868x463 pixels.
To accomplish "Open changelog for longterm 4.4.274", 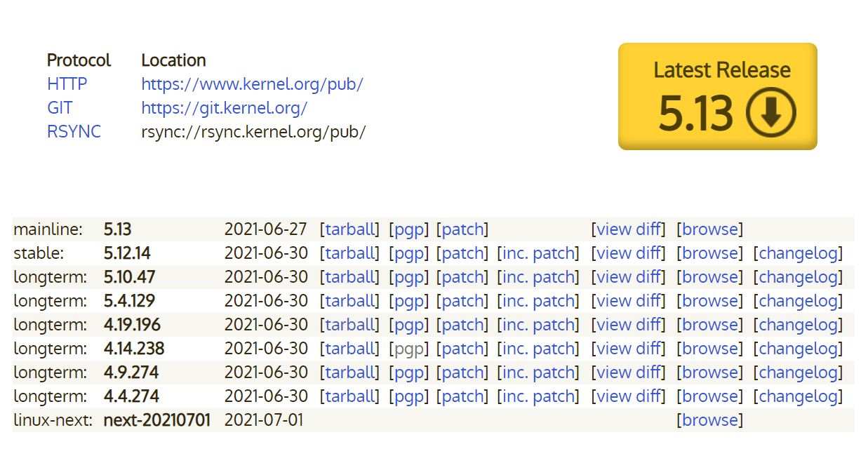I will pos(798,396).
